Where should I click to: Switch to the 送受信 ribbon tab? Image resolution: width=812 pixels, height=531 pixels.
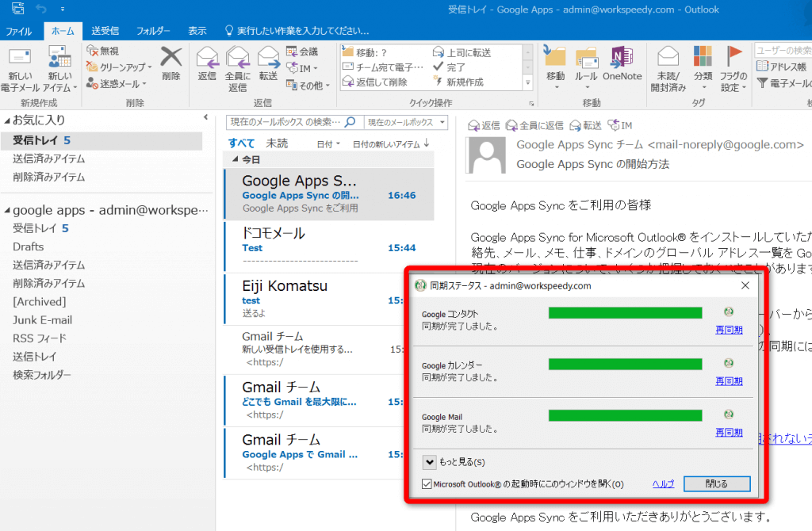tap(105, 31)
